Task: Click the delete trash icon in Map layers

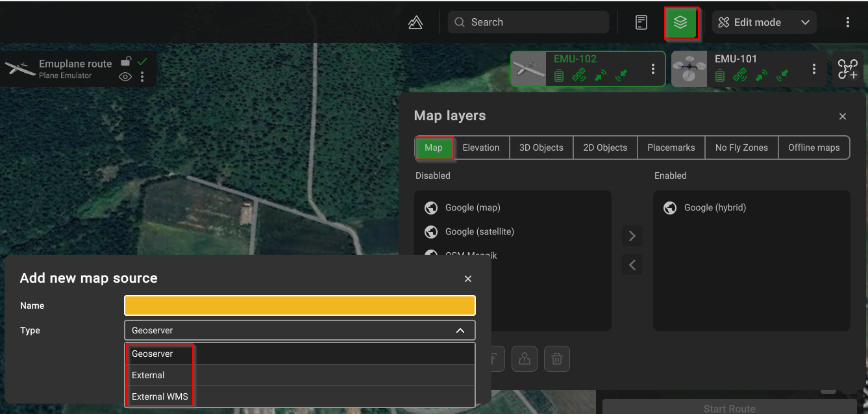Action: pos(556,359)
